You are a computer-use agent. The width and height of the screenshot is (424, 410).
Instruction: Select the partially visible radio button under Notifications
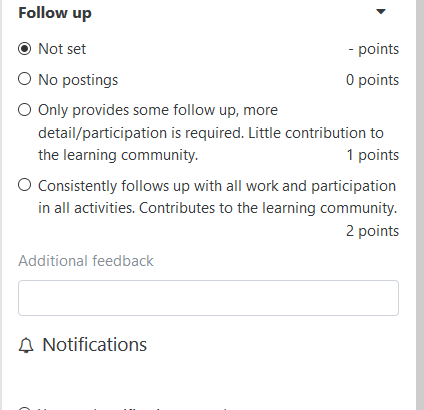(x=25, y=409)
